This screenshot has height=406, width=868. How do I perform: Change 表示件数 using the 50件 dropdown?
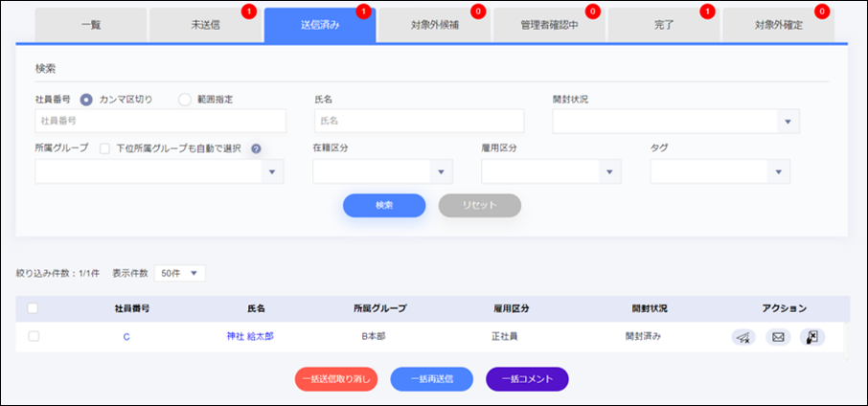click(179, 273)
